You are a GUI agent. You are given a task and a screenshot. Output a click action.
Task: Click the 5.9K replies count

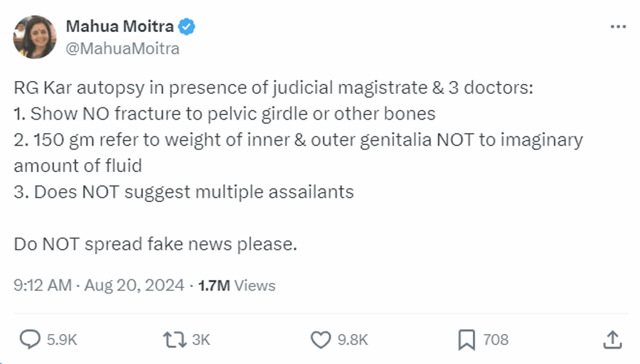(61, 340)
